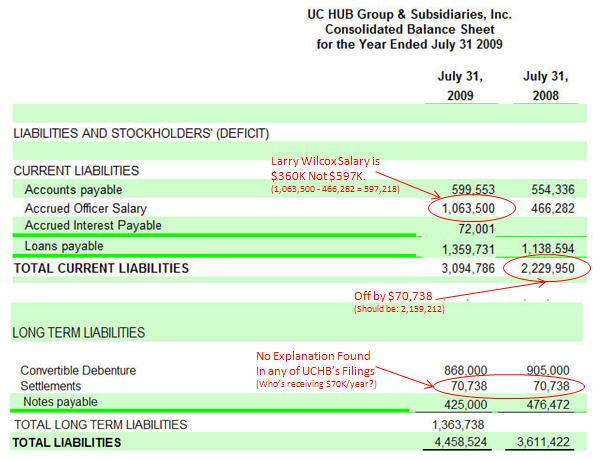Click Convertible Debenture value 905,000

coord(548,370)
